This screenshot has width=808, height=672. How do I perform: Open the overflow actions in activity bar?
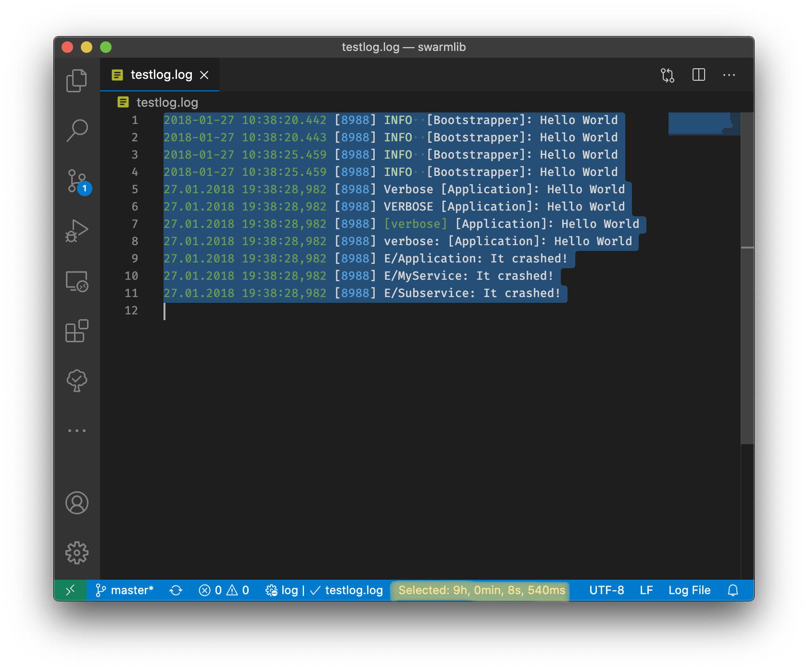click(x=76, y=430)
